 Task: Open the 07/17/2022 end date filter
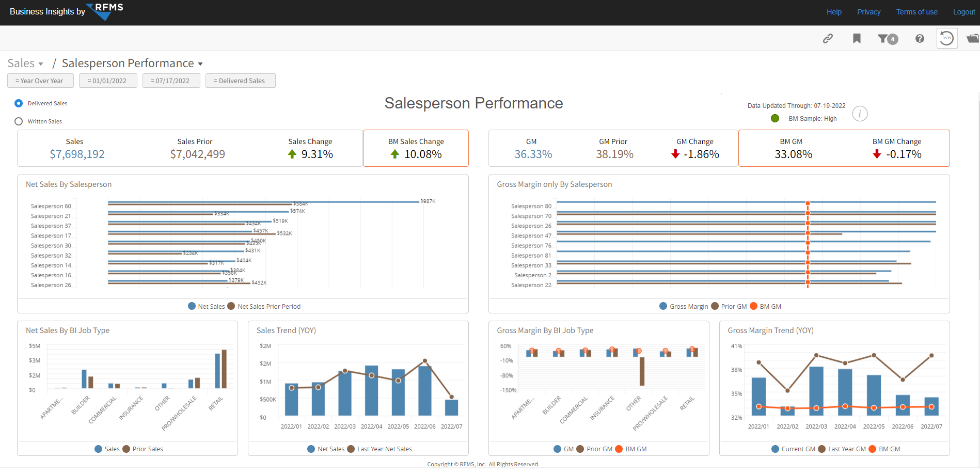(171, 81)
